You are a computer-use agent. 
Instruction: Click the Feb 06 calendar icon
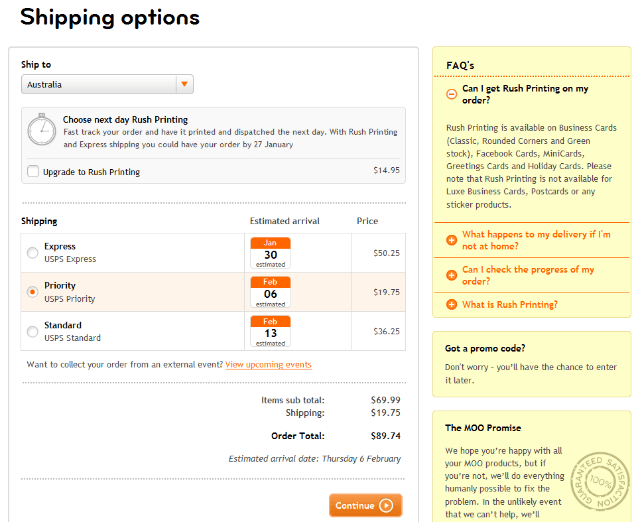(270, 292)
